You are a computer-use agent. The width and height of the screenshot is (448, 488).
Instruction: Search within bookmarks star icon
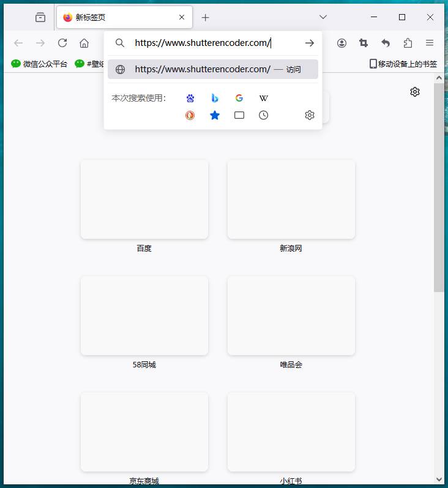click(215, 116)
